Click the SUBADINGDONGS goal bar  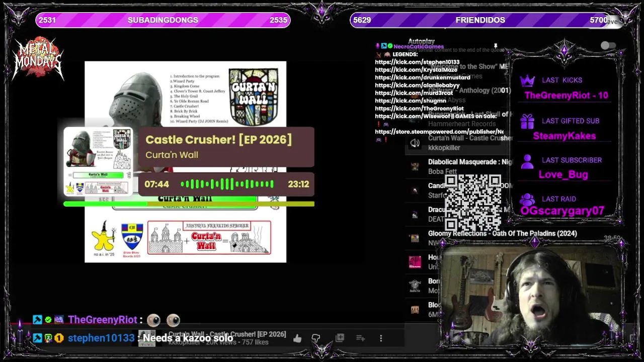pos(163,20)
